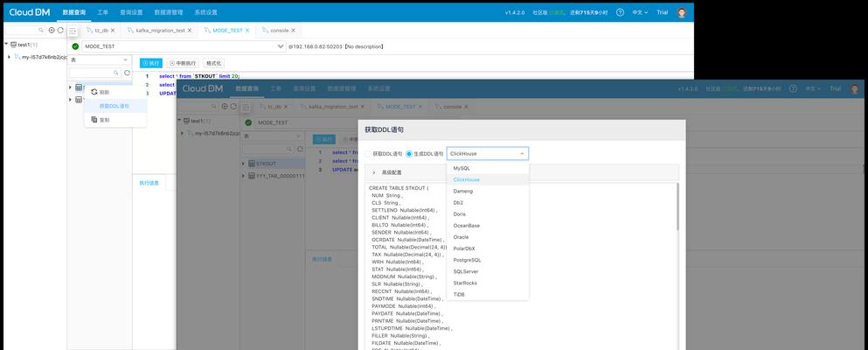The width and height of the screenshot is (868, 350).
Task: Open the ClickHouse database type combo box
Action: (487, 153)
